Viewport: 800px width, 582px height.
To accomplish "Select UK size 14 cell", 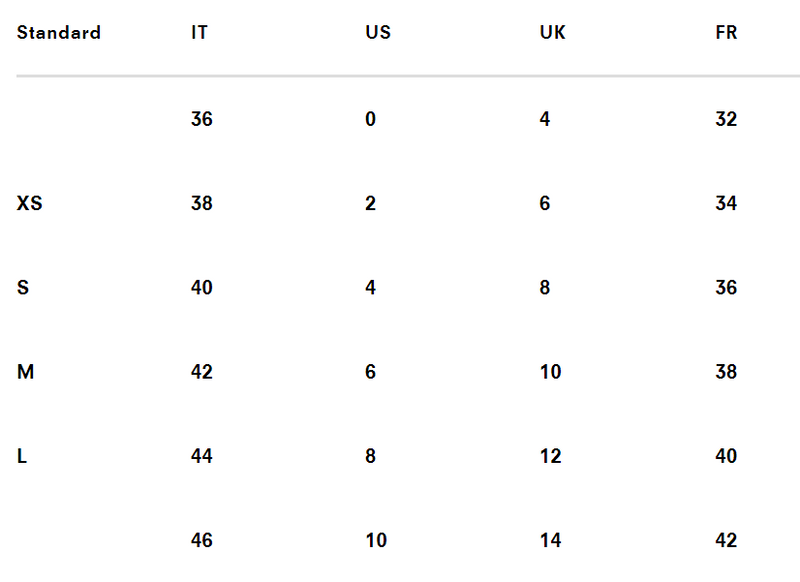I will (x=550, y=540).
